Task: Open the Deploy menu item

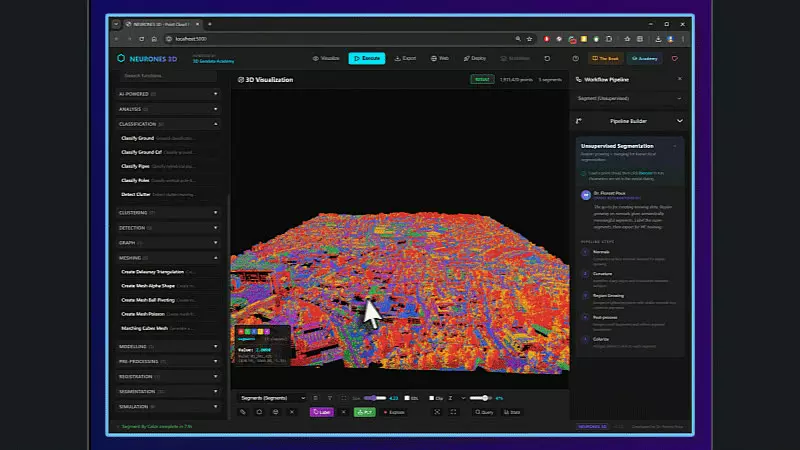Action: pyautogui.click(x=475, y=58)
